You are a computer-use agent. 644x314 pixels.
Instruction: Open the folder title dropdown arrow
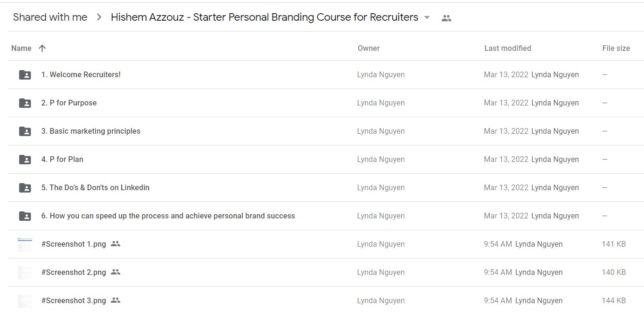tap(427, 17)
